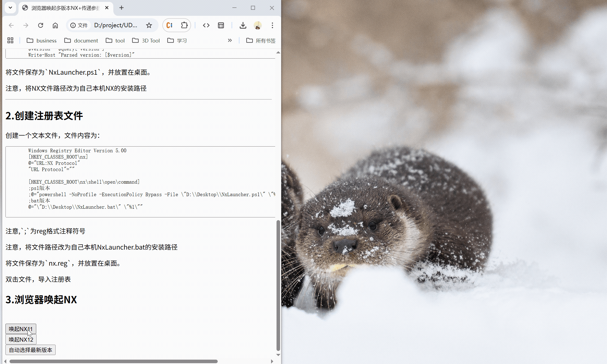Open the 所有书签 bookmarks folder

pyautogui.click(x=261, y=40)
